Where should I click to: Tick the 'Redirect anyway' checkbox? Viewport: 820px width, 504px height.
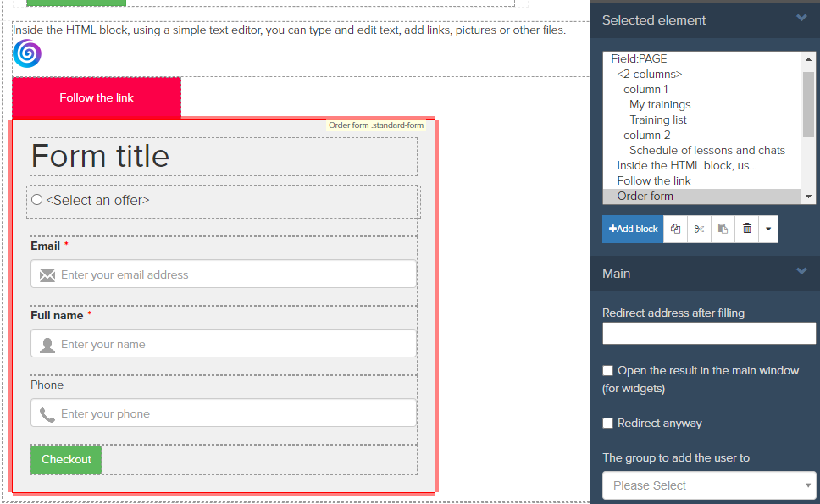coord(607,423)
